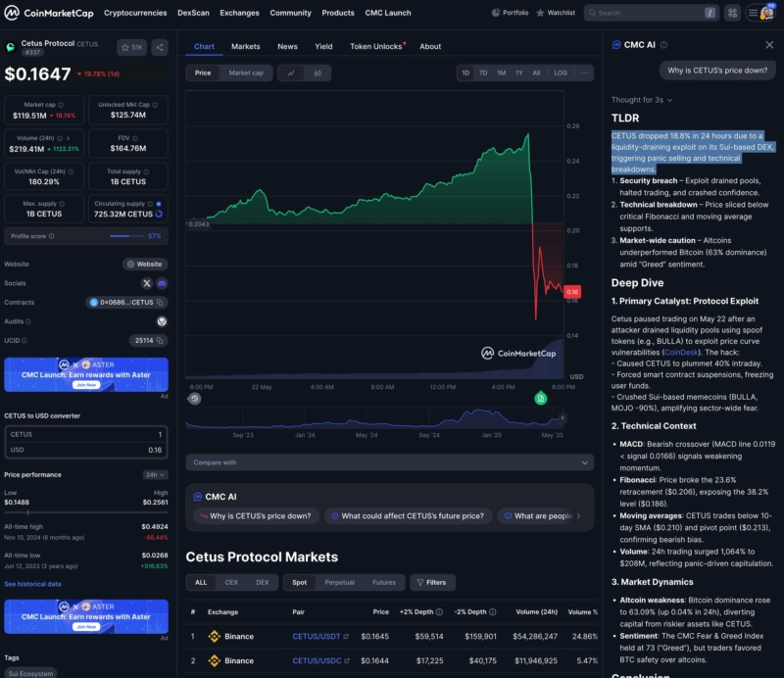Click the low-high price range slider
The width and height of the screenshot is (784, 678).
(x=86, y=512)
